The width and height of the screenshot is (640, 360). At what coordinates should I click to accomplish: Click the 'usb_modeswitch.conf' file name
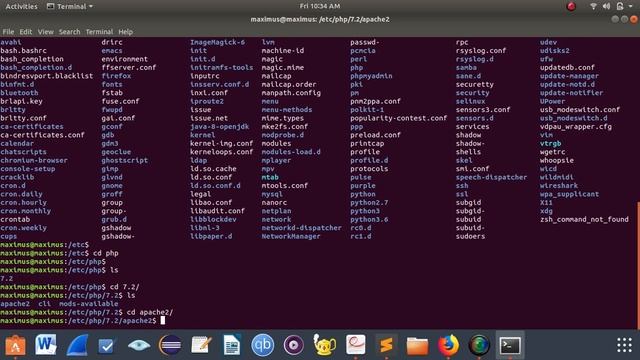point(580,109)
